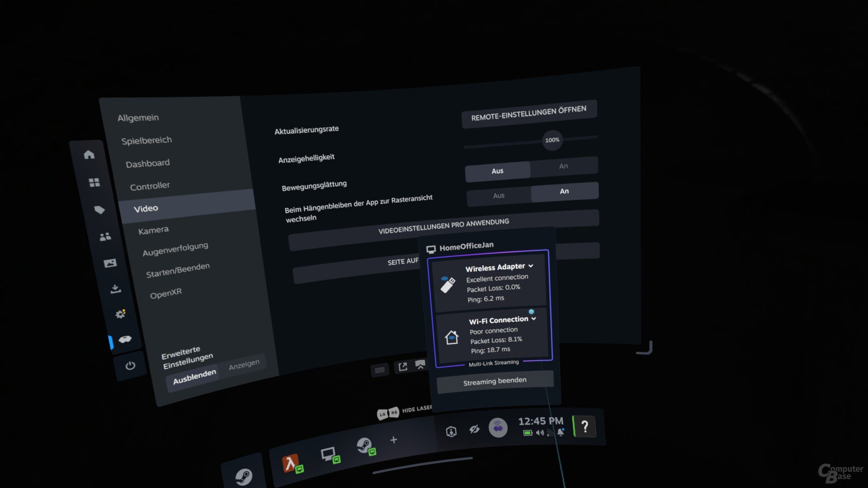Screen dimensions: 868x488
Task: Open the Store tag icon in sidebar
Action: [x=99, y=210]
